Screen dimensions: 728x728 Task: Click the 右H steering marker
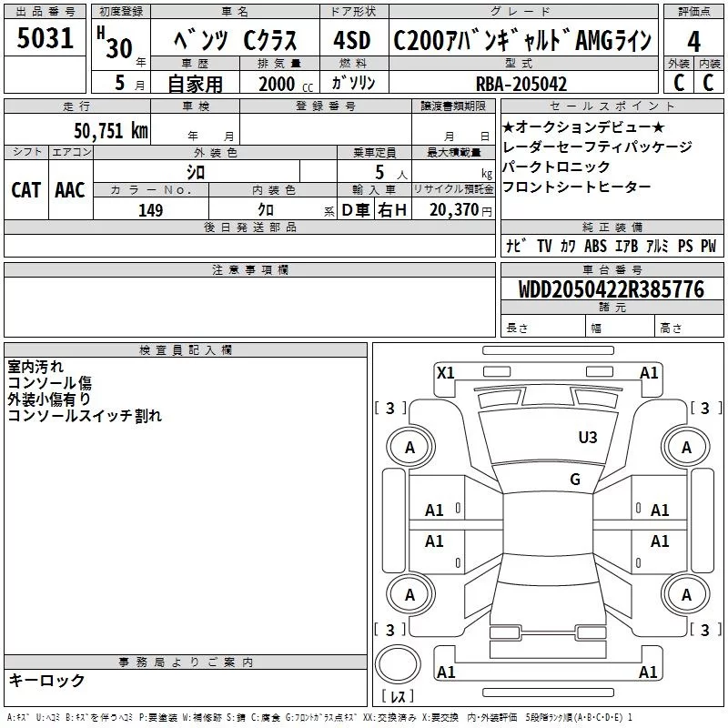click(x=392, y=210)
